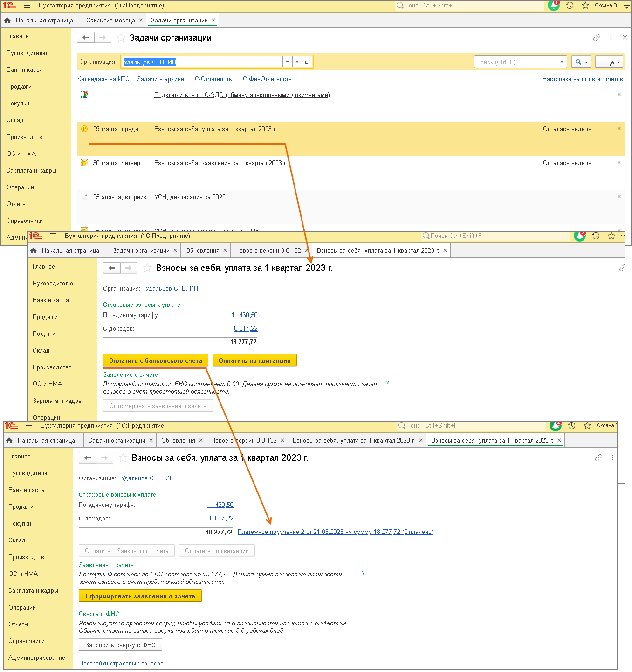Open 1С-Отчетность link

point(212,79)
